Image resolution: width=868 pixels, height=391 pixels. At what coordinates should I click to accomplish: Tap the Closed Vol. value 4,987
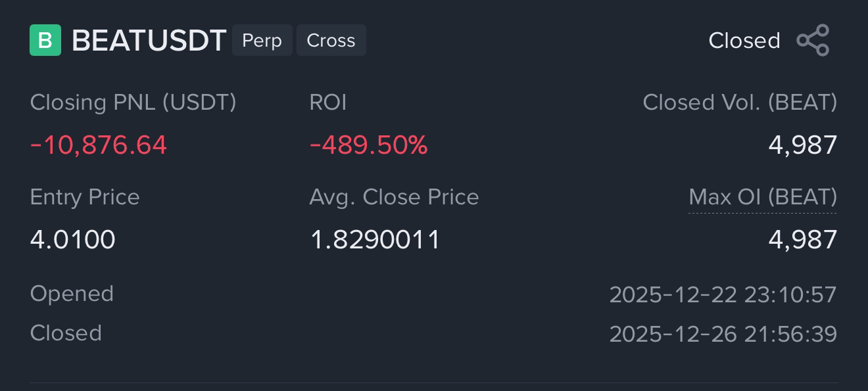pos(803,145)
